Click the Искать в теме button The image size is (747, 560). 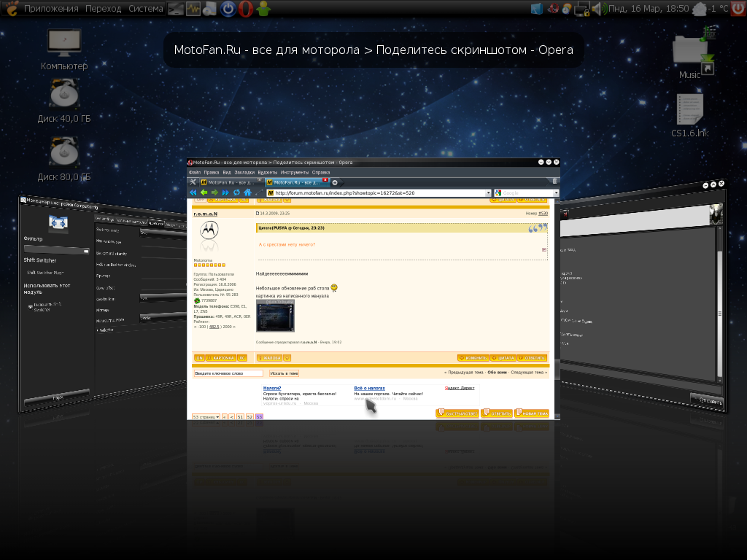click(284, 373)
